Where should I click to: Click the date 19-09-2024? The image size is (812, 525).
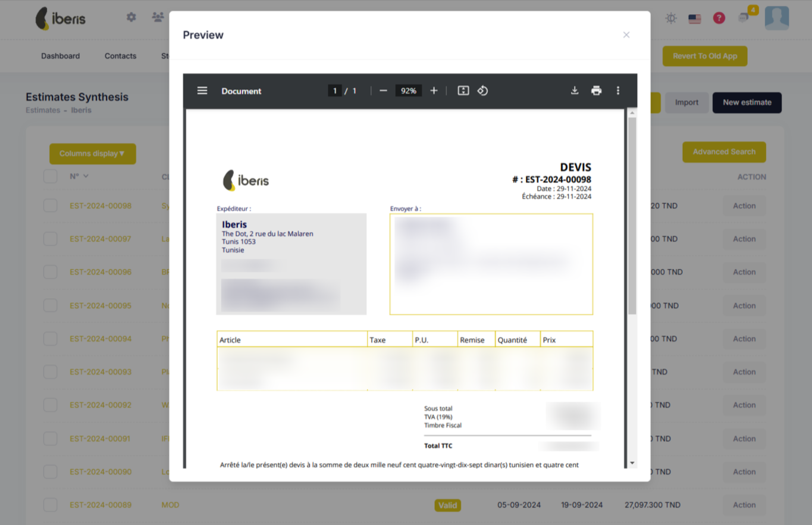(x=582, y=505)
